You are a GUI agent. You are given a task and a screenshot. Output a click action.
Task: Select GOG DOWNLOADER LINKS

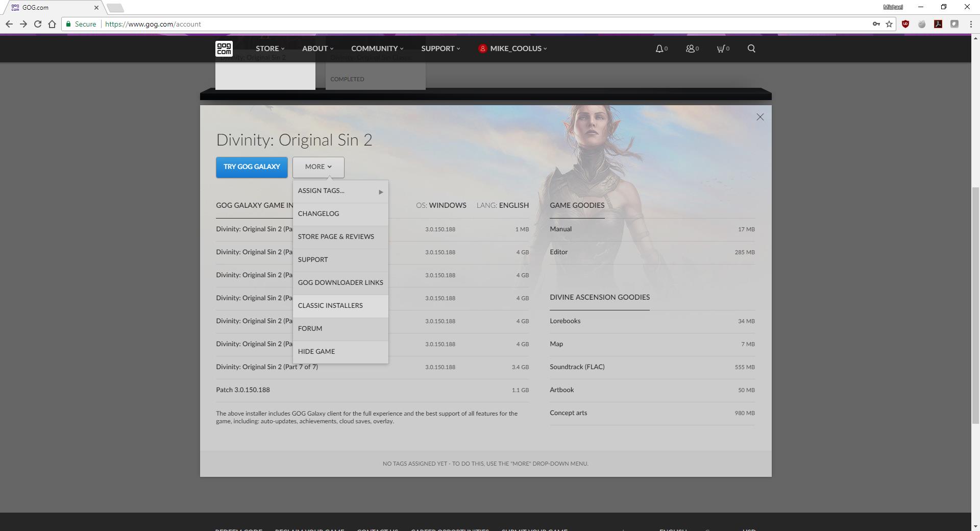click(x=340, y=283)
